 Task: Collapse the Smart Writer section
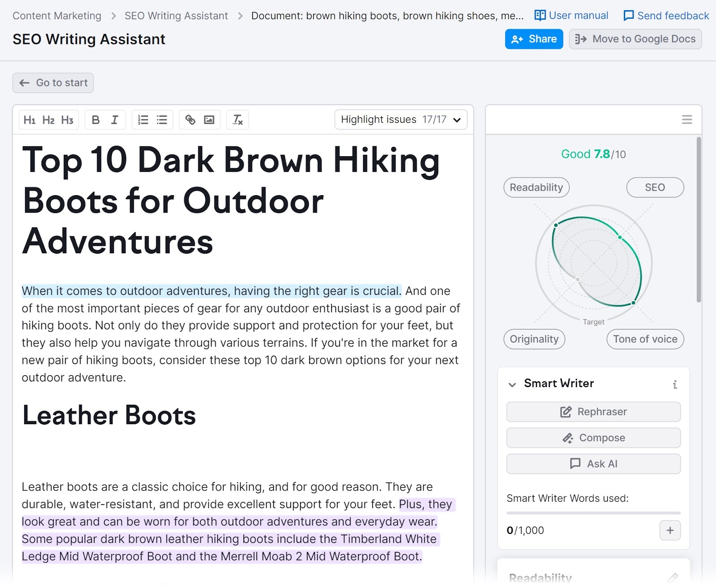point(511,384)
